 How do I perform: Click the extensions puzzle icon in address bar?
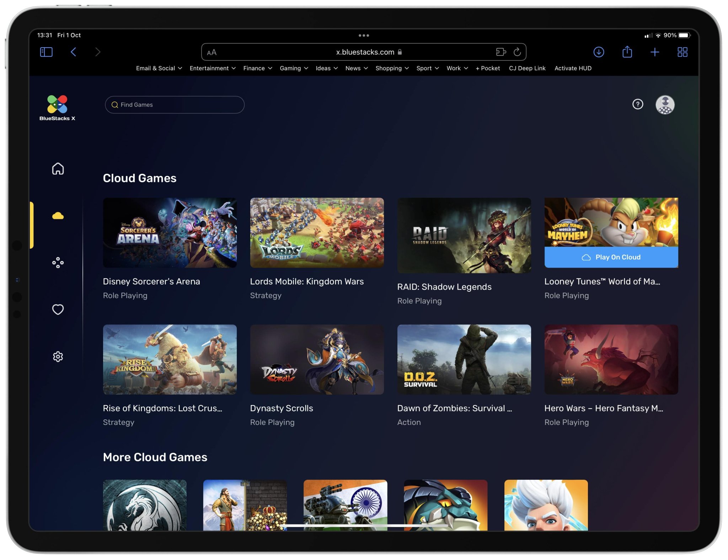(x=501, y=52)
